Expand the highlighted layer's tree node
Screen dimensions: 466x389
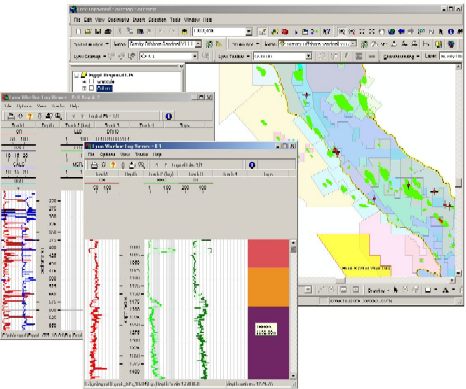click(x=84, y=88)
